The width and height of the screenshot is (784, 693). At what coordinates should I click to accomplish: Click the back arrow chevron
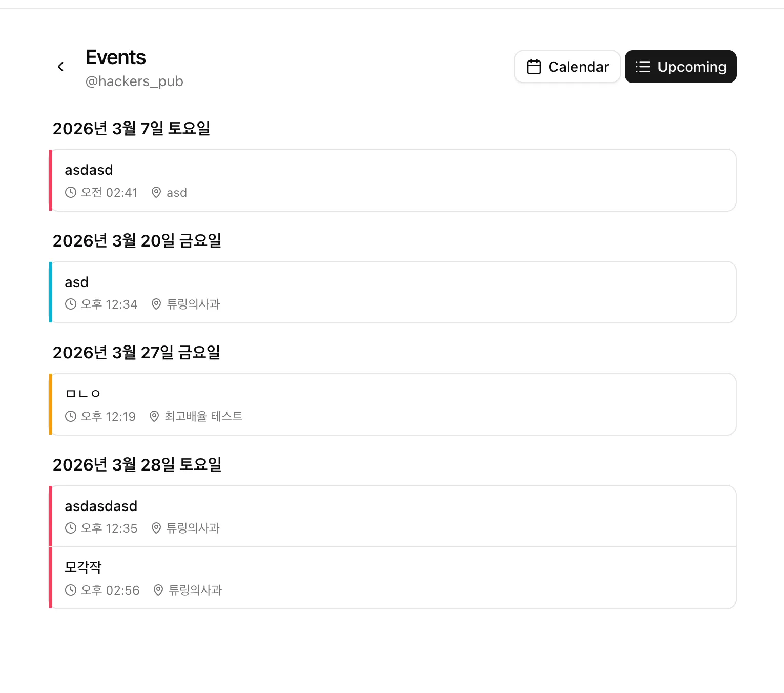[x=60, y=67]
